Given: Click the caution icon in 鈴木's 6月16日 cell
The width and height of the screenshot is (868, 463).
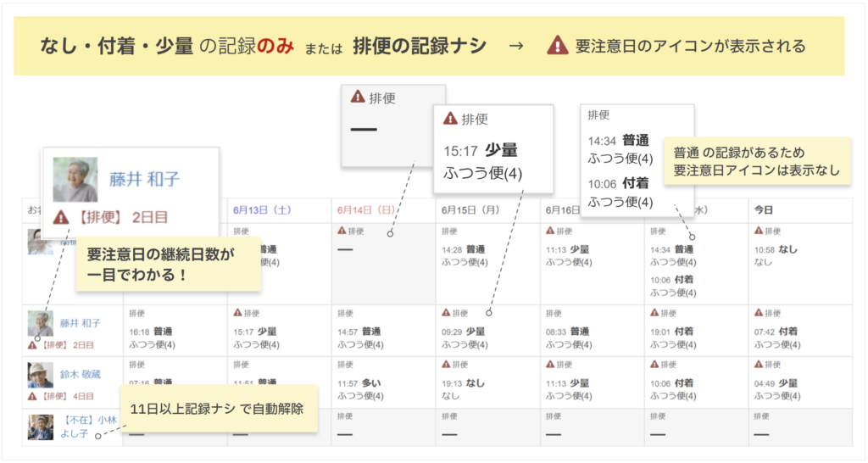Looking at the screenshot, I should coord(550,365).
